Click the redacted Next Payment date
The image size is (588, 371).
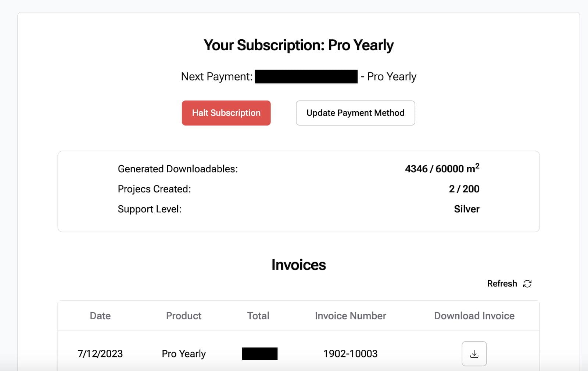pos(306,76)
